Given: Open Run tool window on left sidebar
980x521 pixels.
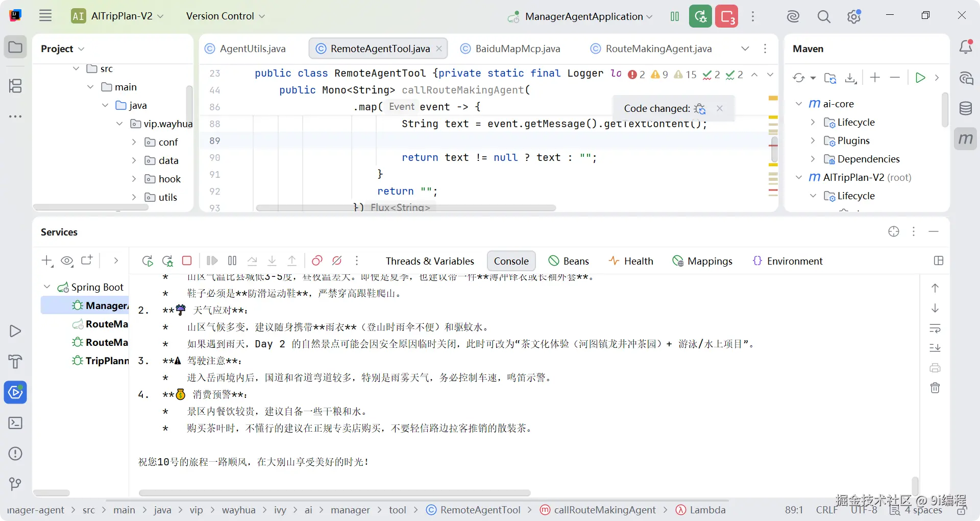Looking at the screenshot, I should [x=15, y=331].
